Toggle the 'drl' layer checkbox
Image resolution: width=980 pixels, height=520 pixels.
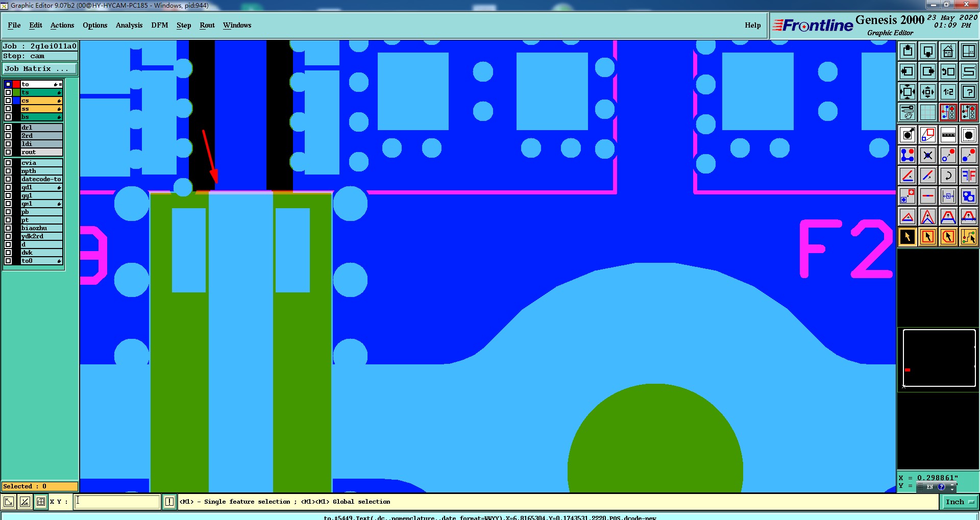coord(8,128)
